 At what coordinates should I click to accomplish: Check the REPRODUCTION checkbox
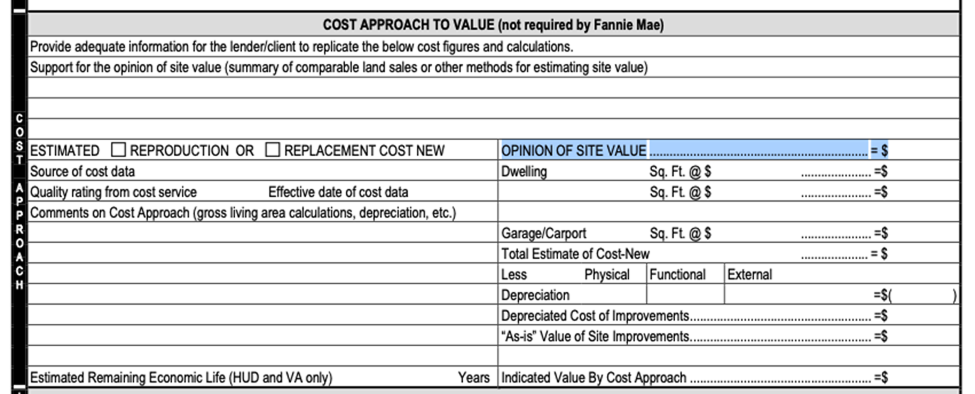point(119,150)
